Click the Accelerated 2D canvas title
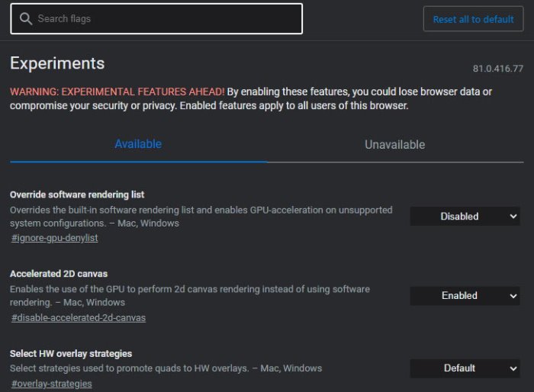 tap(59, 274)
